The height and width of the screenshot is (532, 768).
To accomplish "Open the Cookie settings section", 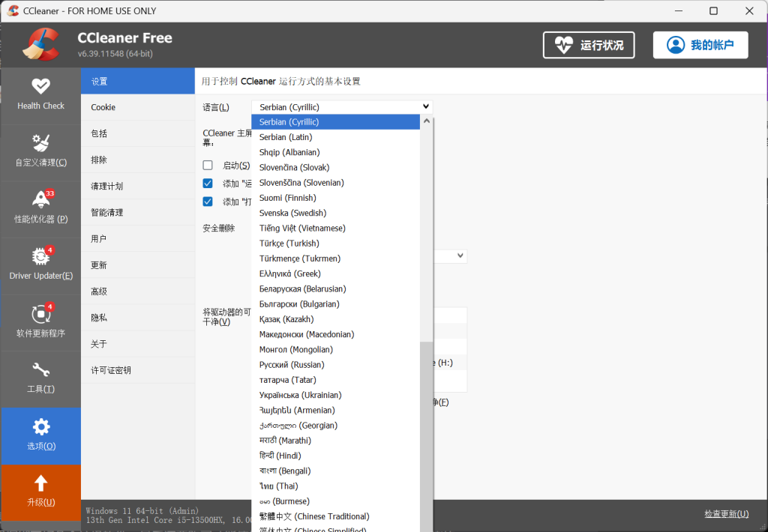I will tap(103, 107).
